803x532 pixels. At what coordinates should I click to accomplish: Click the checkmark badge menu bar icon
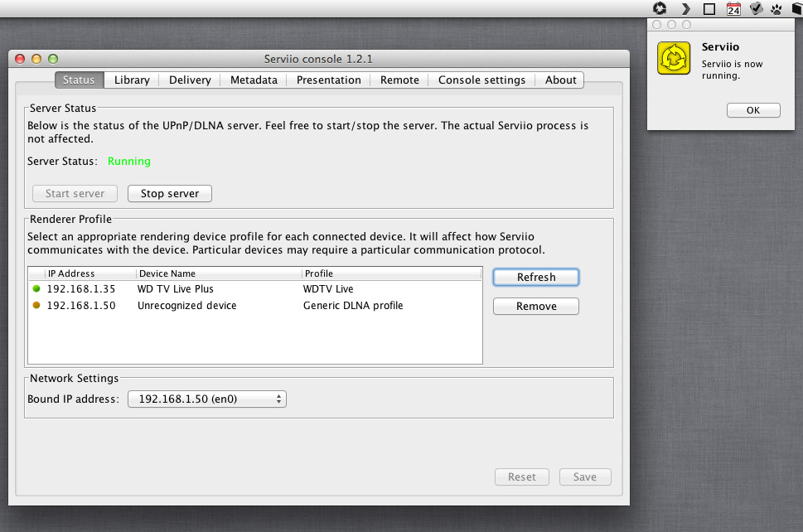pyautogui.click(x=756, y=8)
